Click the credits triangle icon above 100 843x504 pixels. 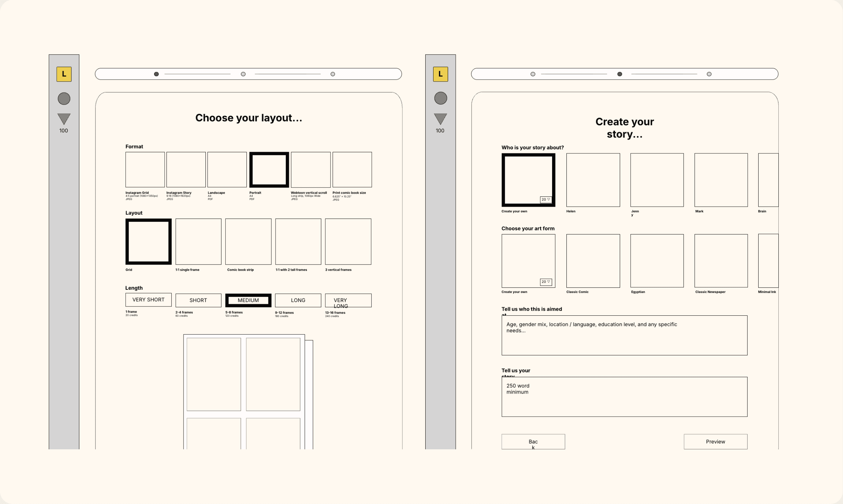click(x=64, y=119)
